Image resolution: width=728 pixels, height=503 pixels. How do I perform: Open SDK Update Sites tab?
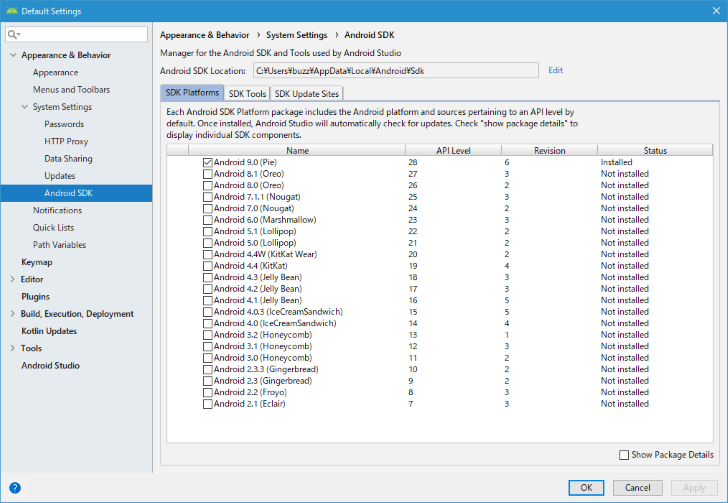(306, 93)
